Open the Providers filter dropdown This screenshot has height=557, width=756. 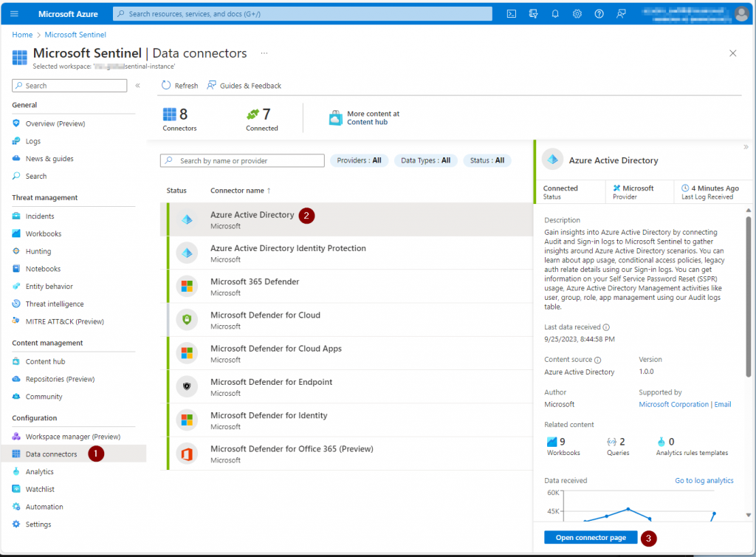(359, 160)
